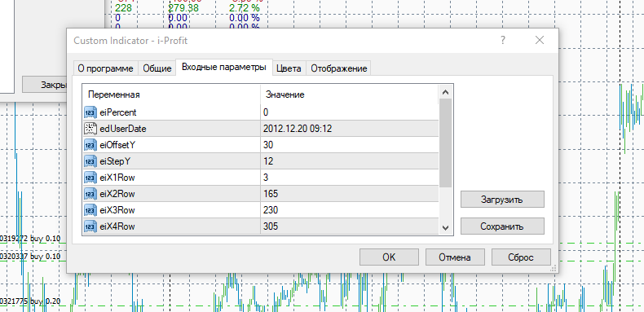Click the datetime icon beside edUserDate

pos(90,129)
